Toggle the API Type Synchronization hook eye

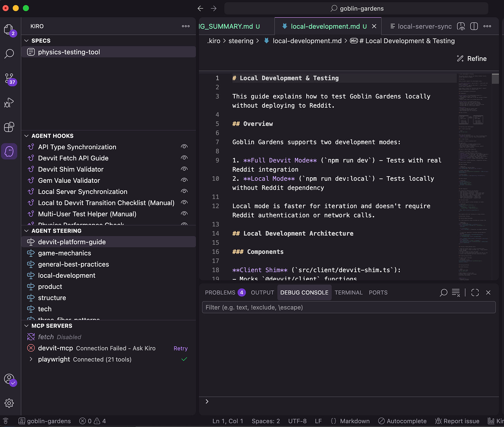pyautogui.click(x=184, y=147)
